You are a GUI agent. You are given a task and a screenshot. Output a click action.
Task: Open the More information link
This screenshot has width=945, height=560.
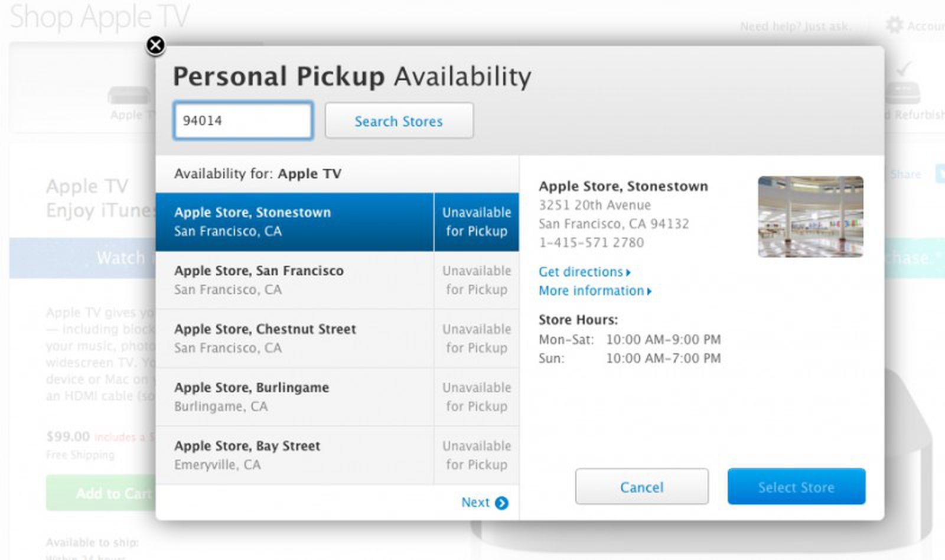(590, 291)
